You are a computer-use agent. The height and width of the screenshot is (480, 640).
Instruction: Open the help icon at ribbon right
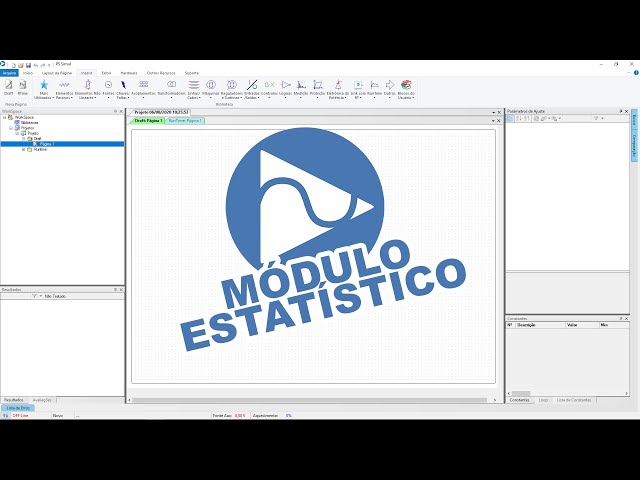636,73
